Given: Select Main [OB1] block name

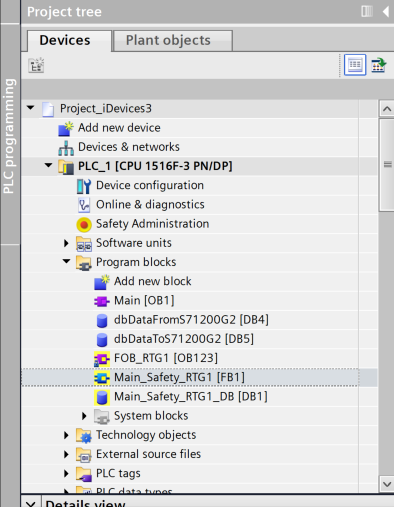Looking at the screenshot, I should click(x=144, y=301).
